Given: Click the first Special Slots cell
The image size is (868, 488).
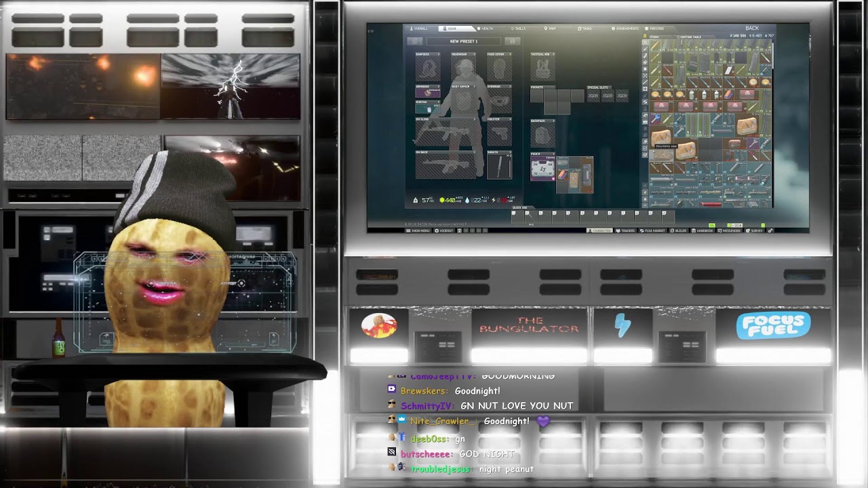Looking at the screenshot, I should tap(593, 96).
